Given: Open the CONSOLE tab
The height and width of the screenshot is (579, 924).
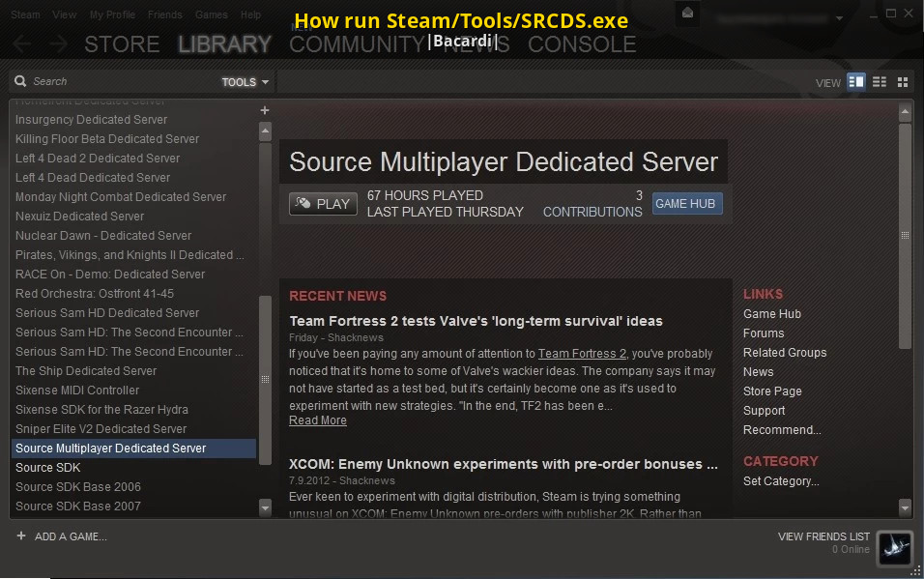Looking at the screenshot, I should 582,44.
